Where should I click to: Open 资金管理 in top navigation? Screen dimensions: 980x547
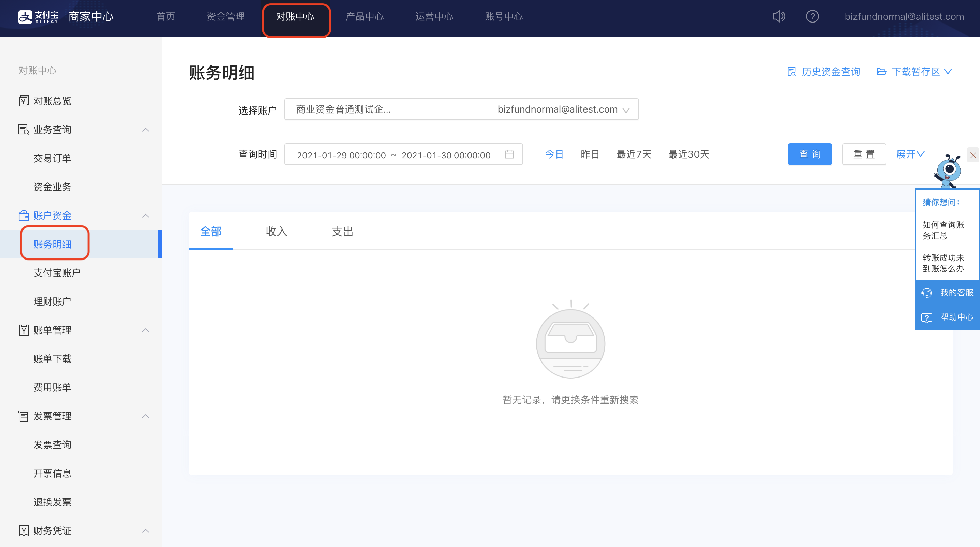[x=226, y=16]
